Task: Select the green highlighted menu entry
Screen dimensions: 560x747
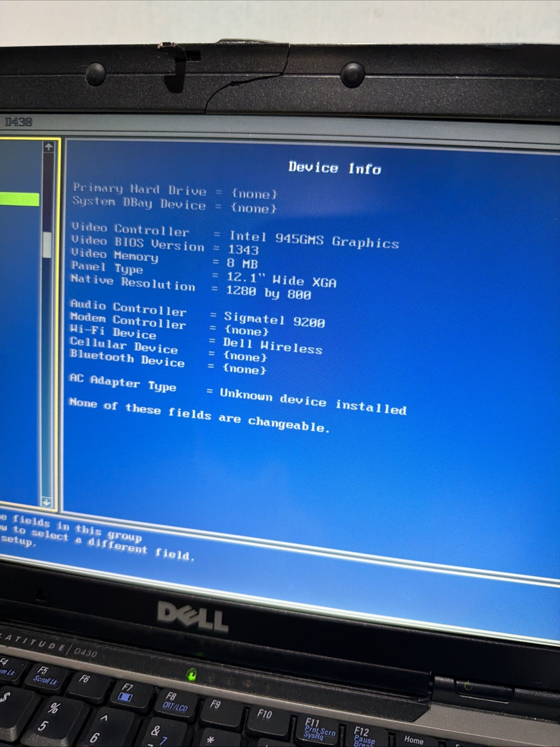Action: coord(20,199)
